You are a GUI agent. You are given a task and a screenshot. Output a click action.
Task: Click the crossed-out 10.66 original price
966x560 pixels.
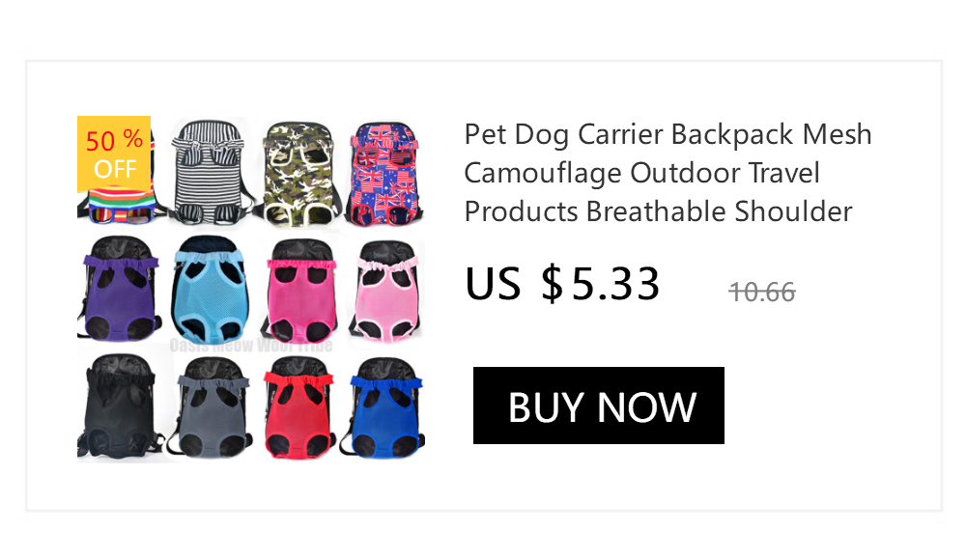[762, 292]
